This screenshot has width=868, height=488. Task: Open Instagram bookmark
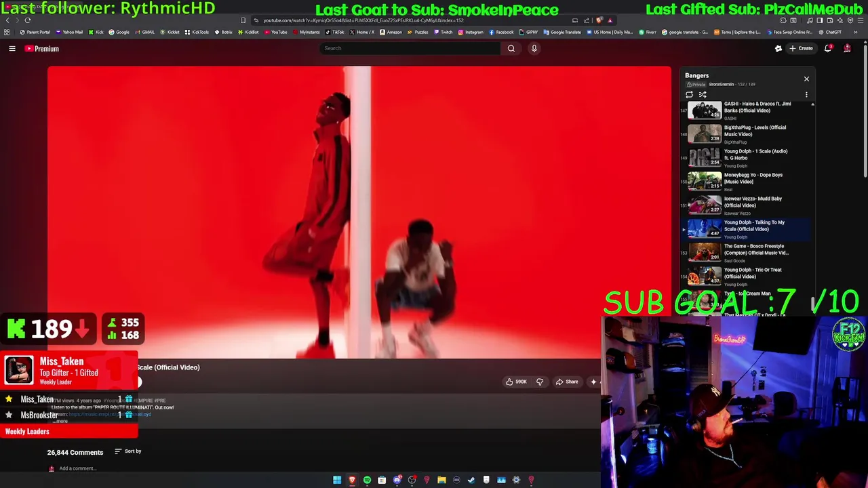[471, 32]
